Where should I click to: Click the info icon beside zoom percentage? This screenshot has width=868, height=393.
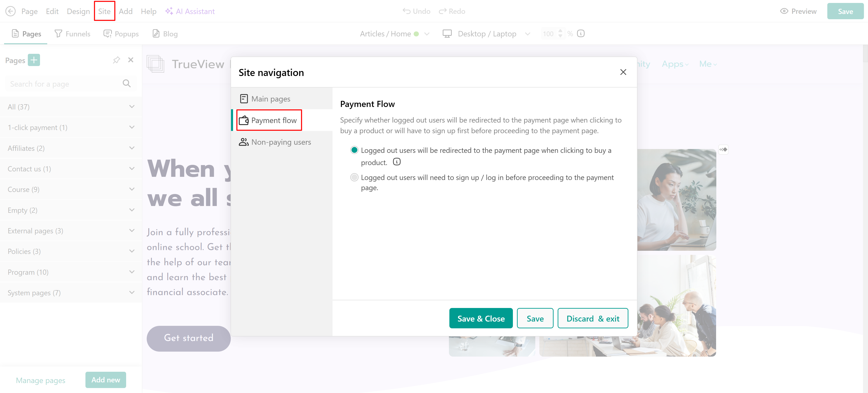(x=580, y=34)
